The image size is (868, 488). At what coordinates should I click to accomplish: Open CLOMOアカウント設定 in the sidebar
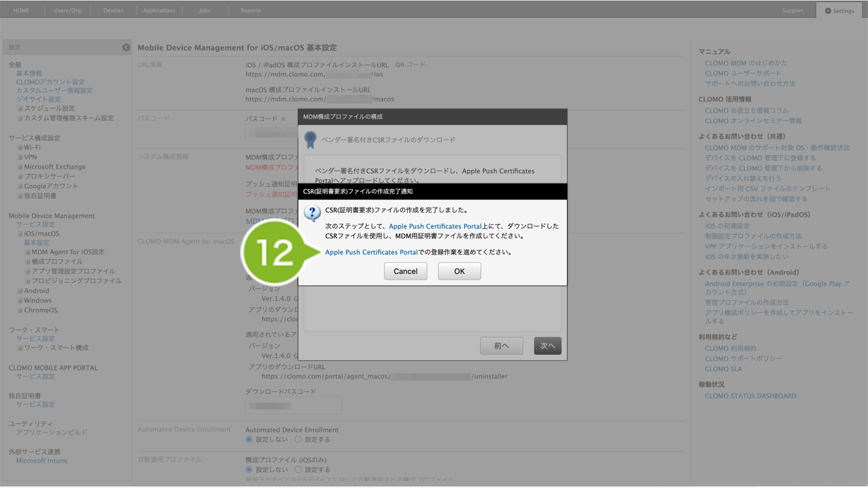pos(50,82)
